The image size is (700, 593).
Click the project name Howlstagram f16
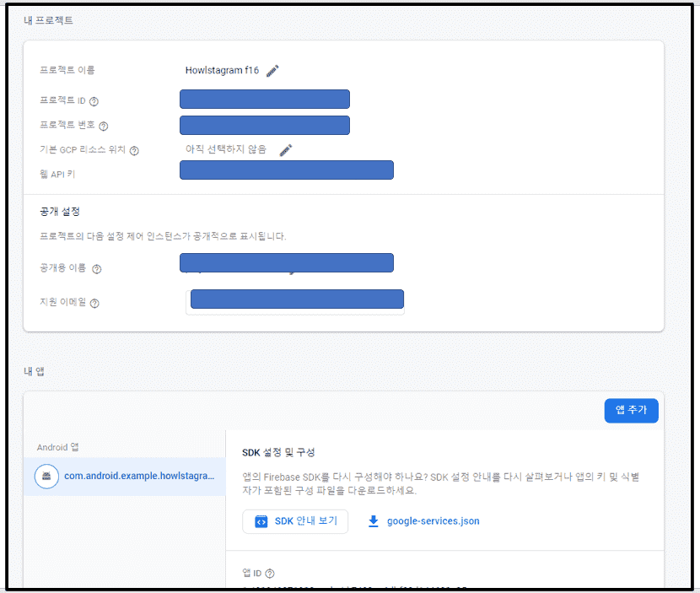tap(222, 71)
